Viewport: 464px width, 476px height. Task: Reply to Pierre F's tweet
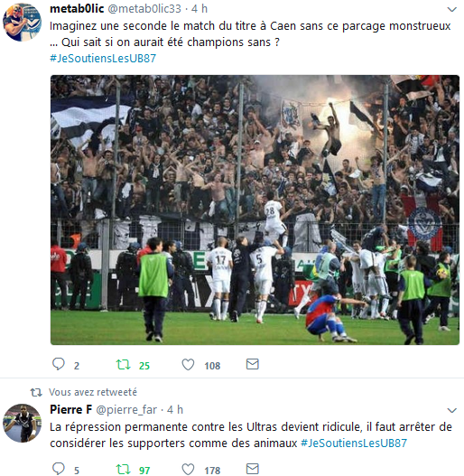click(59, 469)
